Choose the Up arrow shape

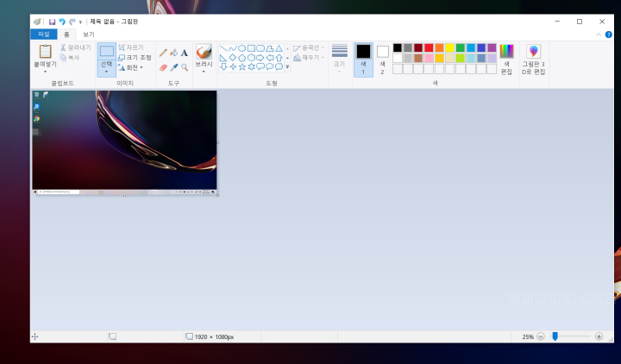[279, 58]
